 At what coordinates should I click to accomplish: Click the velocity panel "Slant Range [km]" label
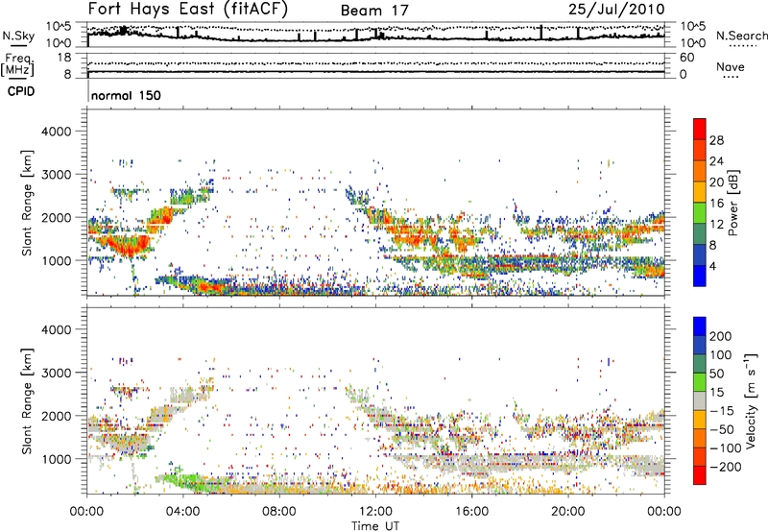tap(27, 400)
